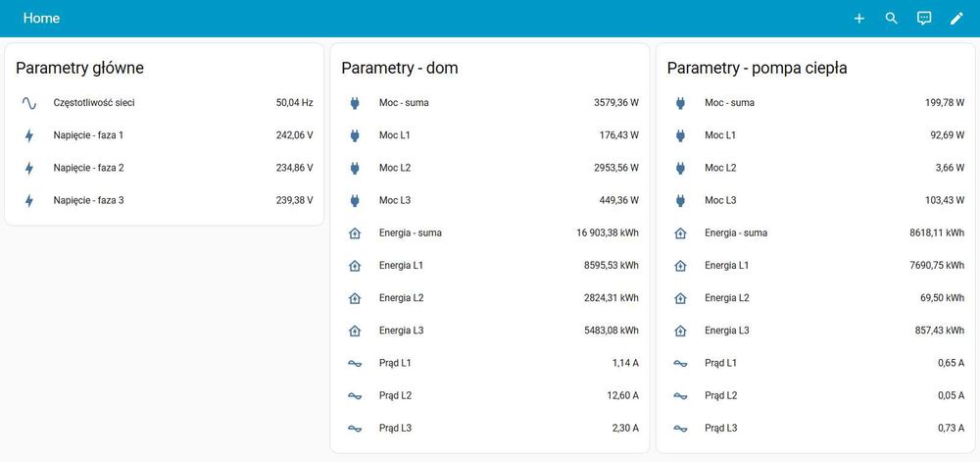The height and width of the screenshot is (462, 980).
Task: Open Napięcie - faza 3 entity details
Action: (88, 200)
